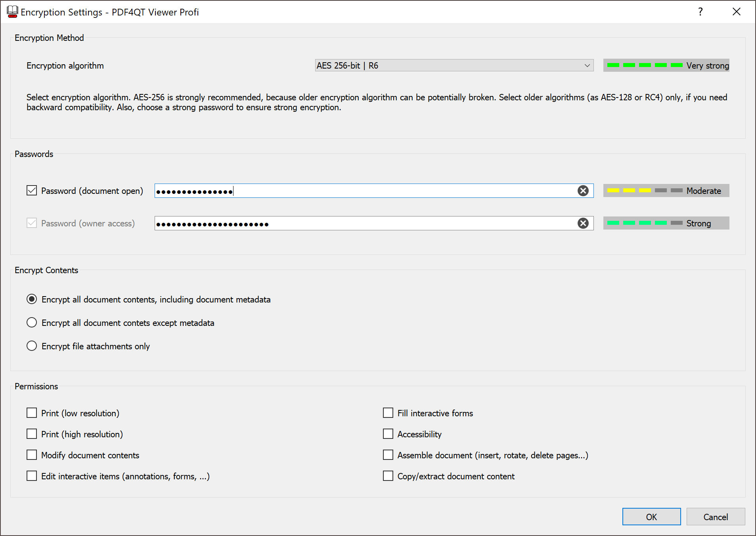Clear the owner access password field
Screen dimensions: 756x536
(x=583, y=223)
